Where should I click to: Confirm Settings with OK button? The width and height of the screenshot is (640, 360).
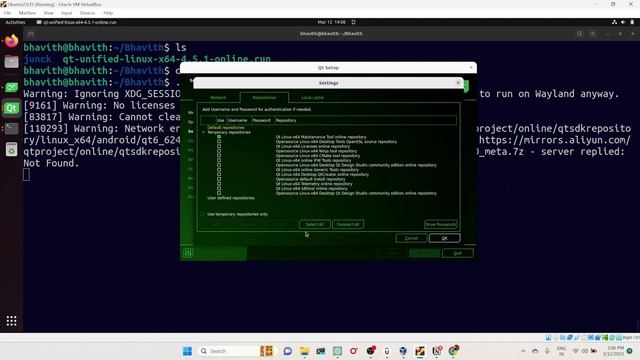coord(444,238)
